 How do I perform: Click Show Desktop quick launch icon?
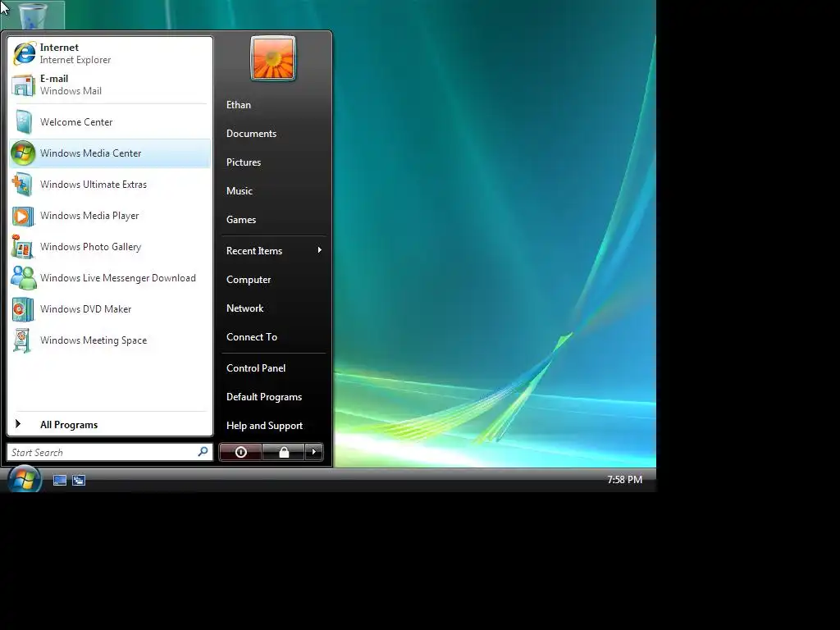click(59, 481)
